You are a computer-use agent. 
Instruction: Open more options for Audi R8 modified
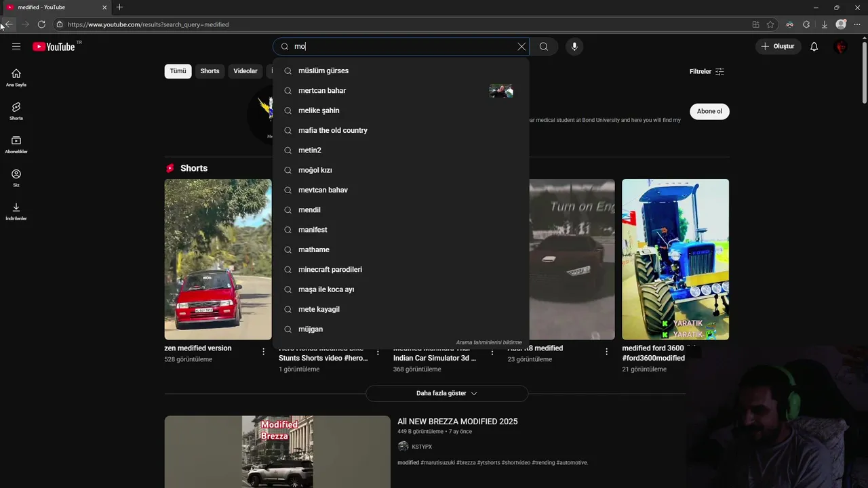[x=607, y=352]
